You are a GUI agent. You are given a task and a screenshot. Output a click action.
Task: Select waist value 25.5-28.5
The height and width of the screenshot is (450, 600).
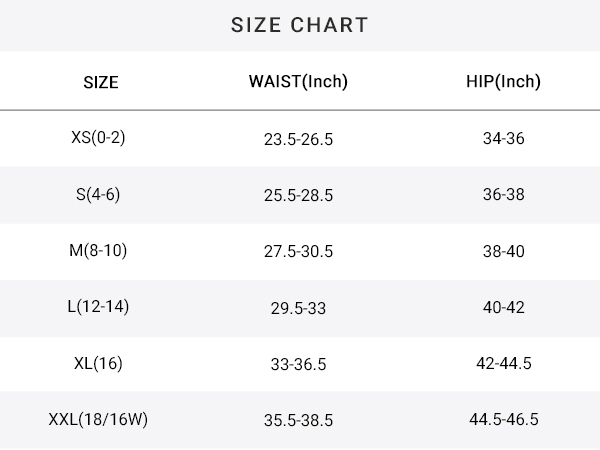[x=298, y=195]
